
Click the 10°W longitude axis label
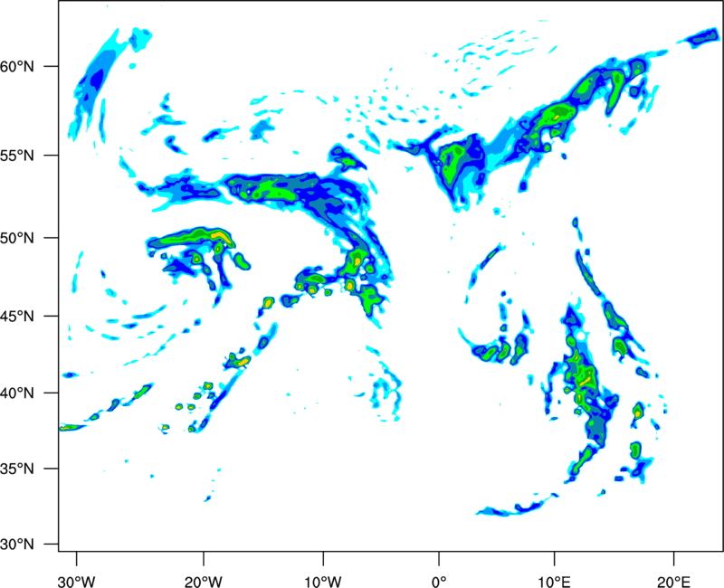323,582
